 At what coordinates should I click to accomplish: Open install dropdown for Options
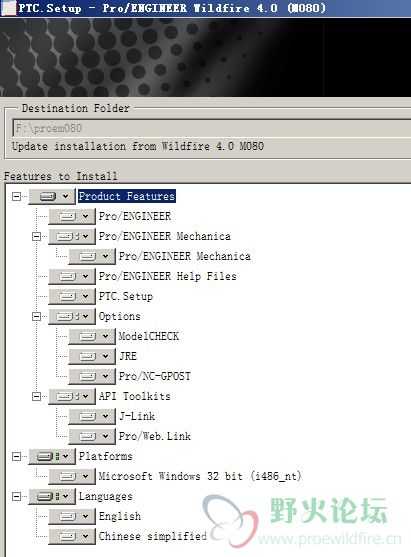(x=72, y=317)
